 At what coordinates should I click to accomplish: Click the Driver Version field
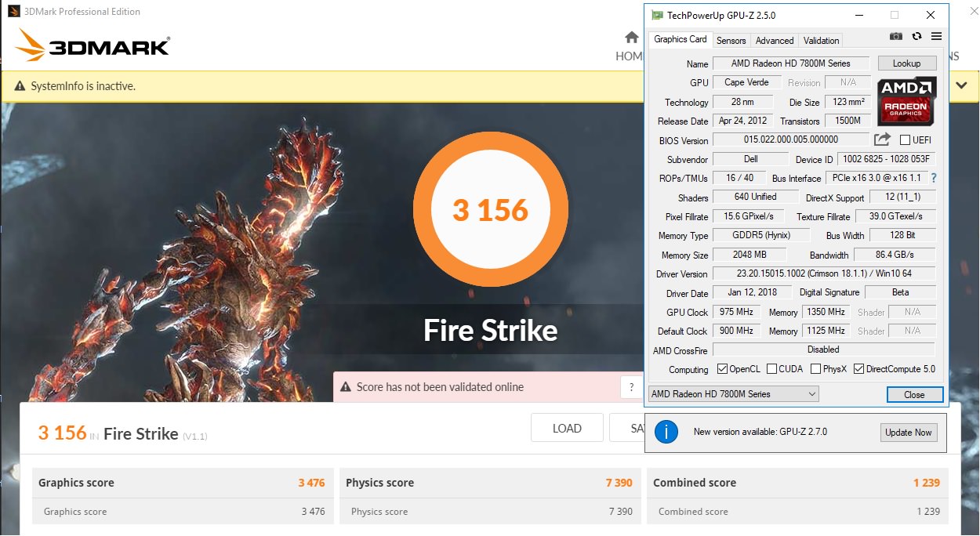pyautogui.click(x=823, y=273)
